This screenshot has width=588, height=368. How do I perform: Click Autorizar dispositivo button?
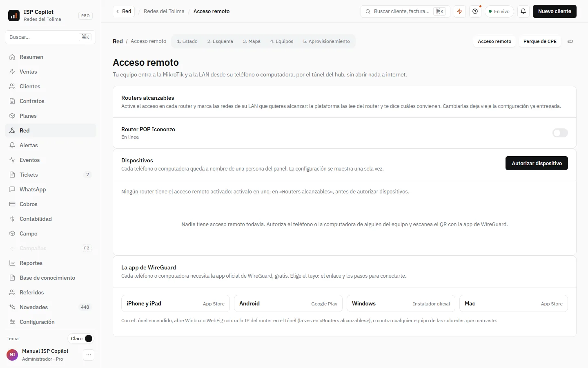537,163
